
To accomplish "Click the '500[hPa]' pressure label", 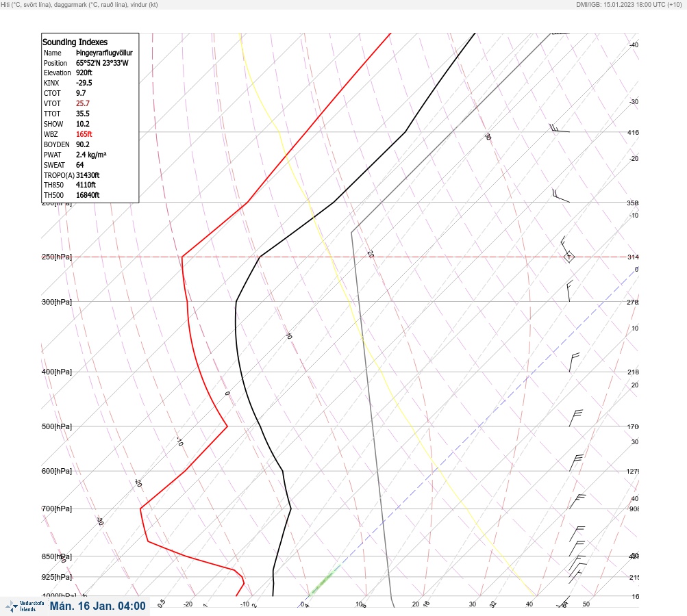I will coord(57,426).
